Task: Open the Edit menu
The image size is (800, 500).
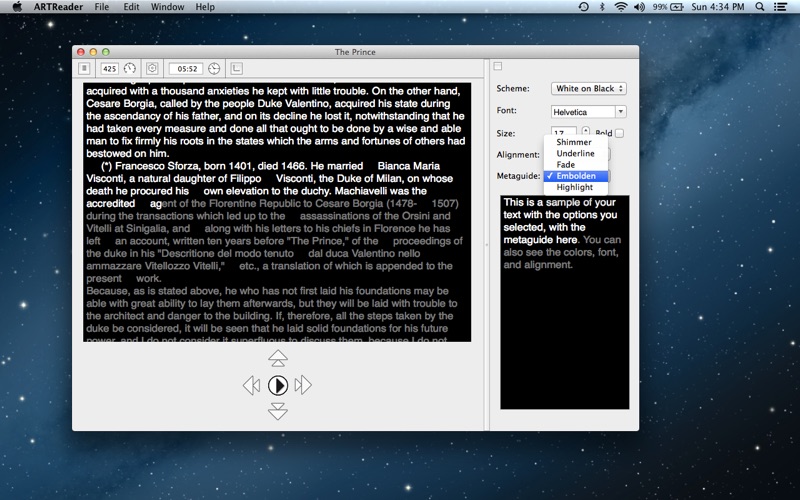Action: (x=131, y=7)
